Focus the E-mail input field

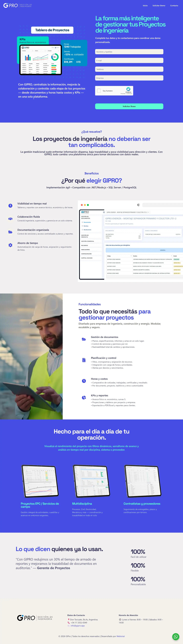pos(129,60)
